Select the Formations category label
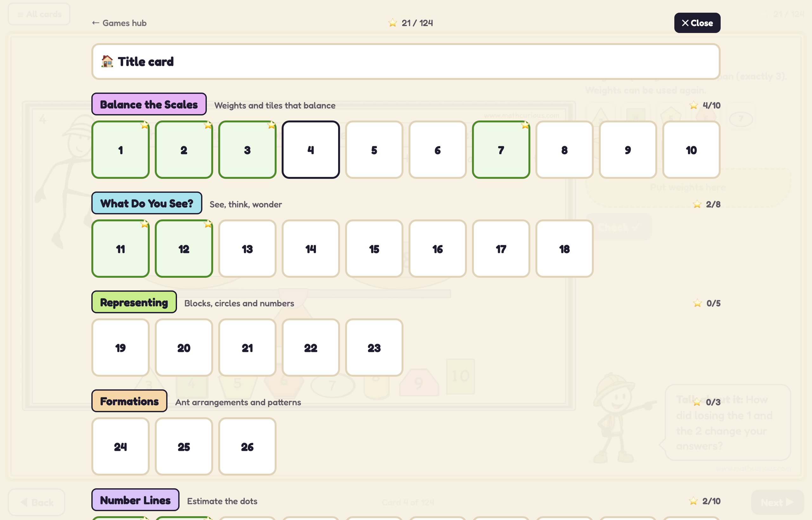Image resolution: width=812 pixels, height=520 pixels. point(129,401)
